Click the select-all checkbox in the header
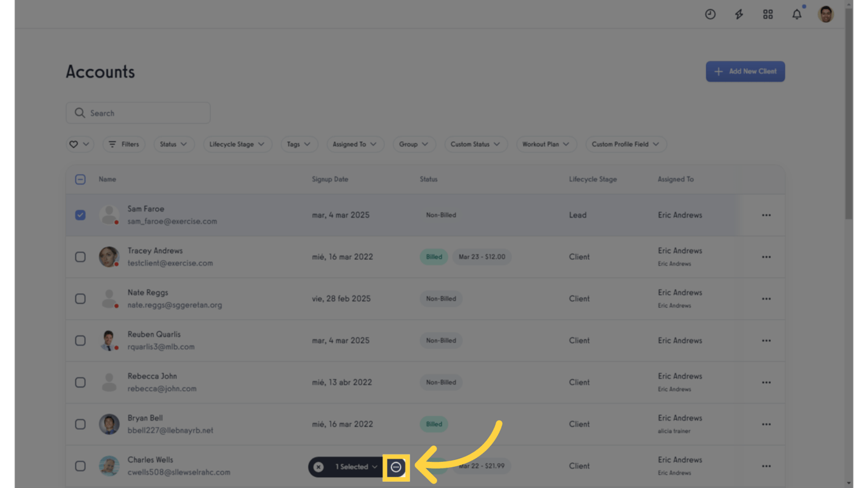The width and height of the screenshot is (868, 488). pyautogui.click(x=80, y=179)
